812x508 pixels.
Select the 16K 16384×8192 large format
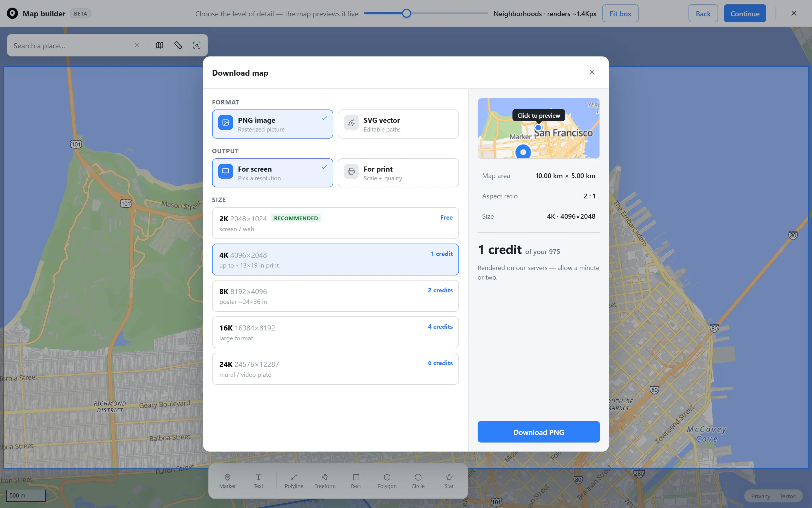point(335,332)
